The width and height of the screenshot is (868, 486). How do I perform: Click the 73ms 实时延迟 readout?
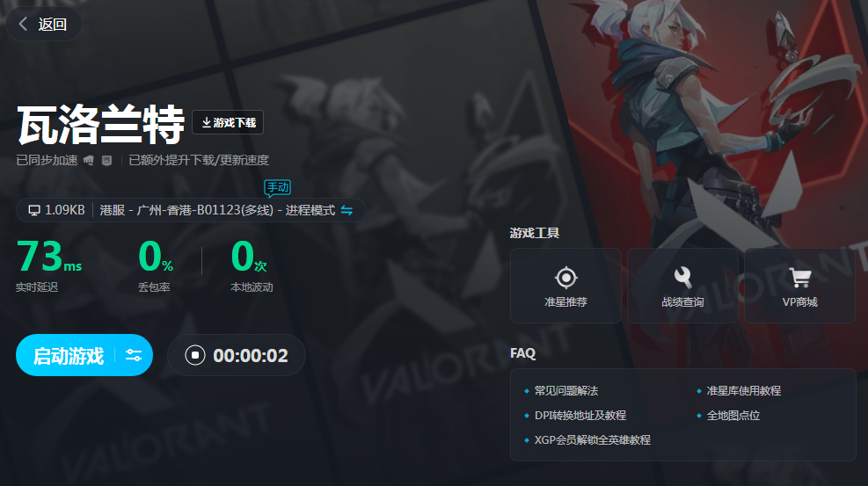point(48,265)
